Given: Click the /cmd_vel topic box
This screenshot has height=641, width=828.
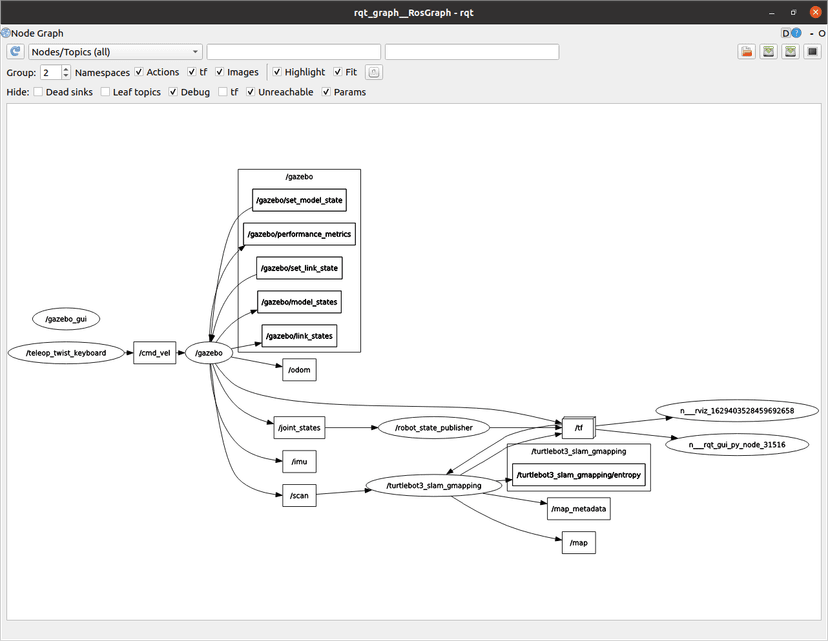Looking at the screenshot, I should [154, 353].
